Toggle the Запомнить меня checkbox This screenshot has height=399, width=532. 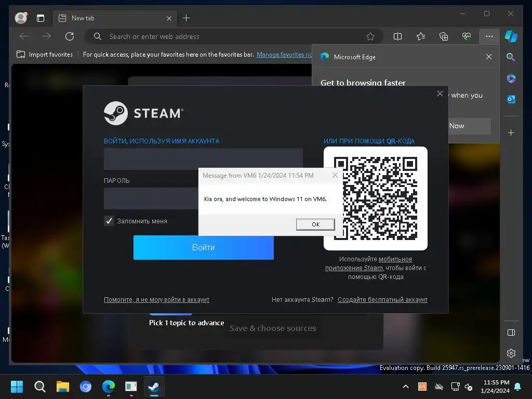tap(109, 221)
